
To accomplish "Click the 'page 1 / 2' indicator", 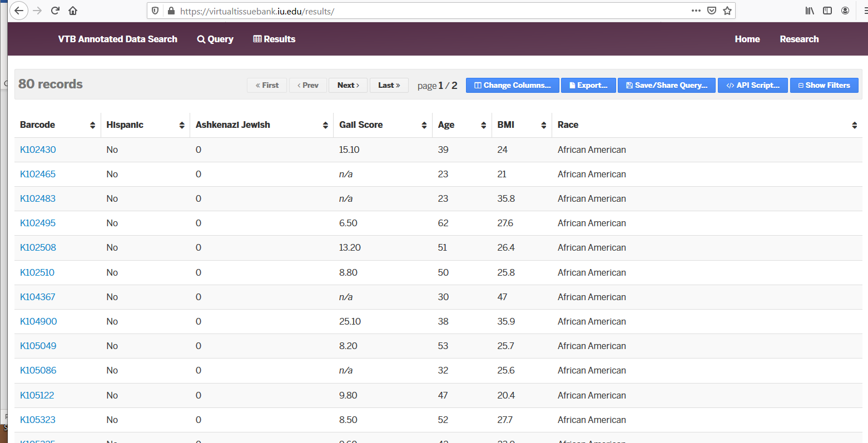I will 437,85.
